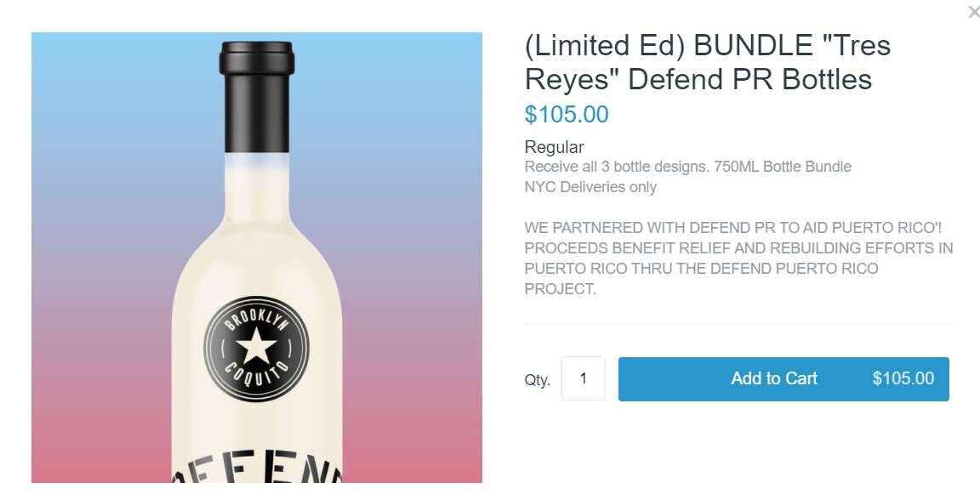The image size is (980, 500).
Task: Click the BROOKLYN text in the logo
Action: click(255, 320)
